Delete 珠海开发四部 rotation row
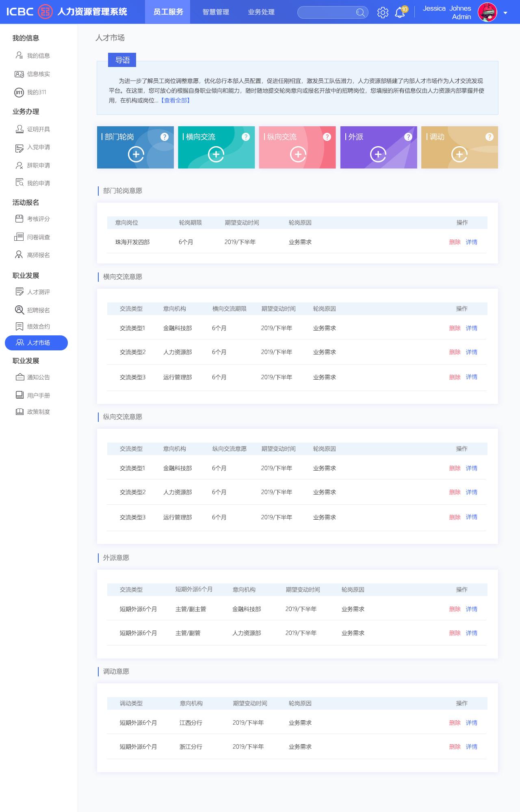520x812 pixels. tap(455, 242)
